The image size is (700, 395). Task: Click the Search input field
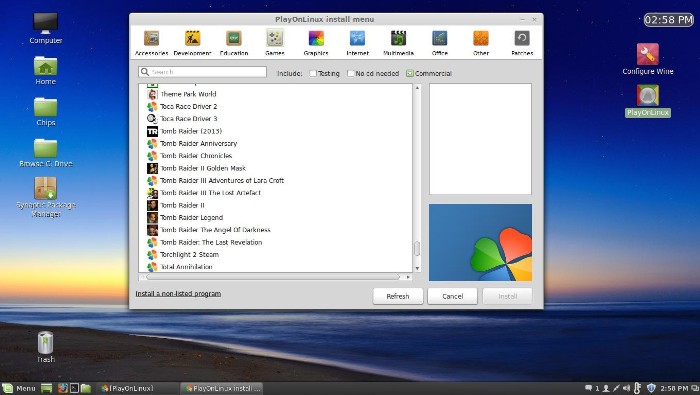[x=203, y=72]
